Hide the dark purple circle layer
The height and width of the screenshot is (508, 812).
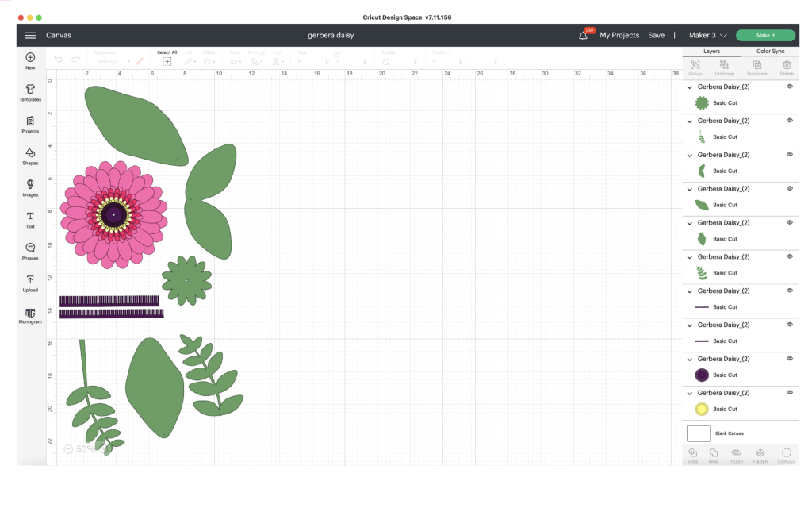790,359
